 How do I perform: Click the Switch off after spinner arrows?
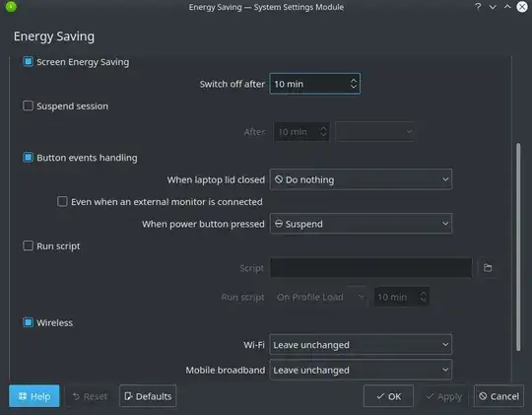coord(354,84)
